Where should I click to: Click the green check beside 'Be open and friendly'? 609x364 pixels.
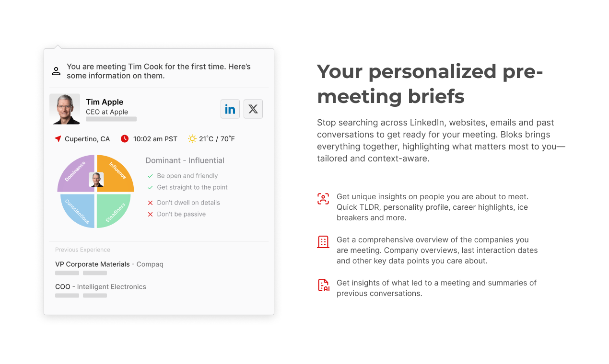pyautogui.click(x=150, y=176)
